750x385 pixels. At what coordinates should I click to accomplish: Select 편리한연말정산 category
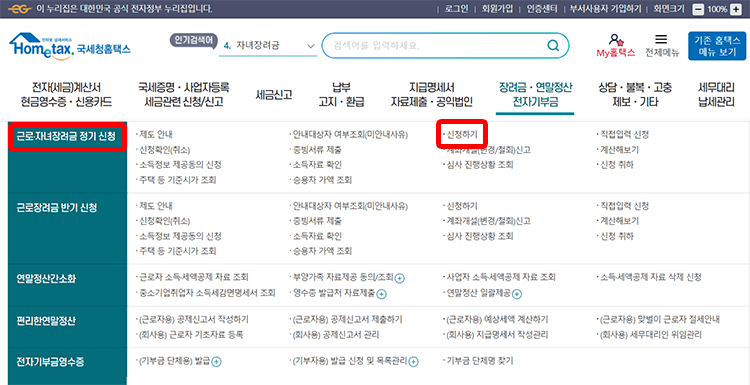point(45,321)
